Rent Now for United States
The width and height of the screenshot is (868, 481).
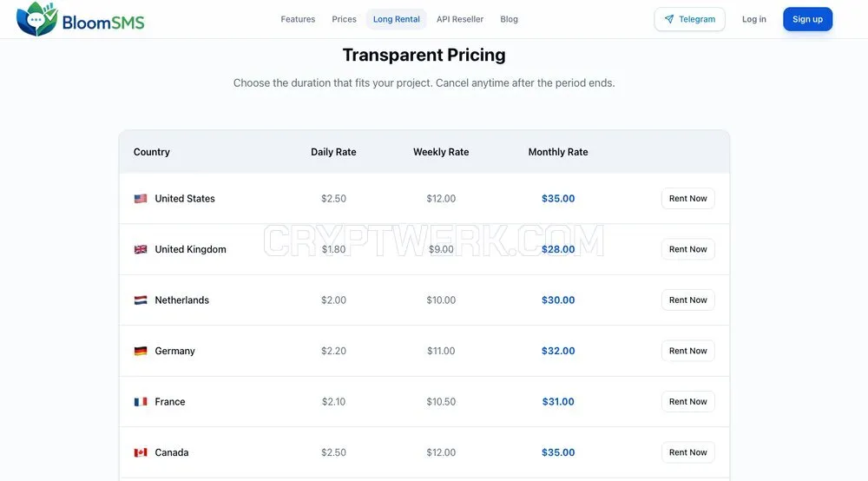(x=688, y=199)
